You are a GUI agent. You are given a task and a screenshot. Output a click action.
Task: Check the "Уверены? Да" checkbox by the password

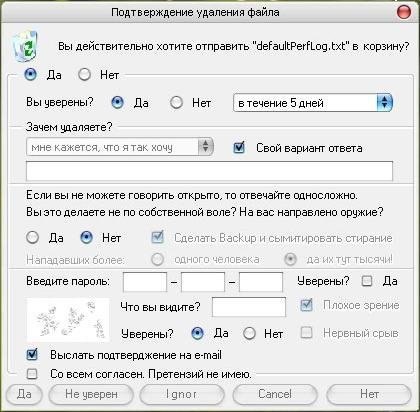[367, 281]
